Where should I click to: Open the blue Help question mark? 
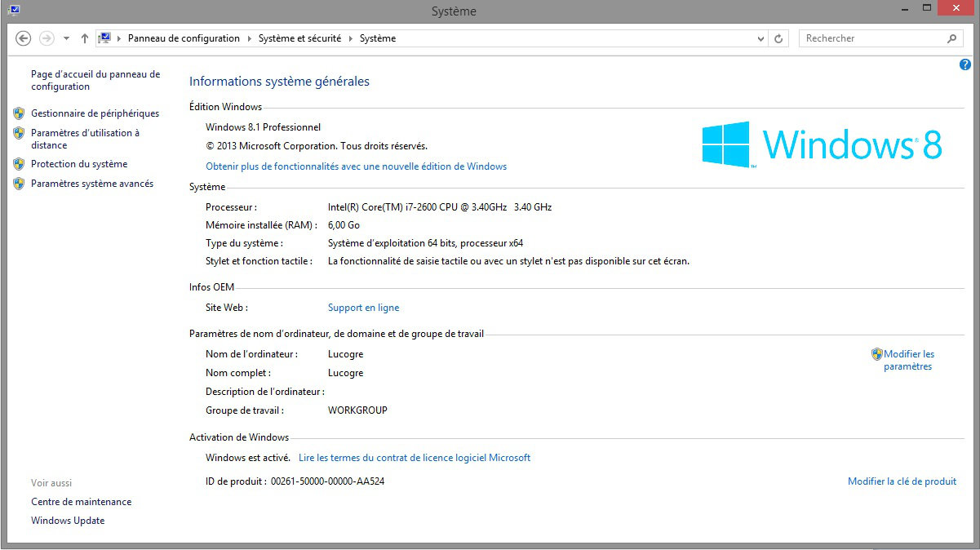click(x=965, y=64)
